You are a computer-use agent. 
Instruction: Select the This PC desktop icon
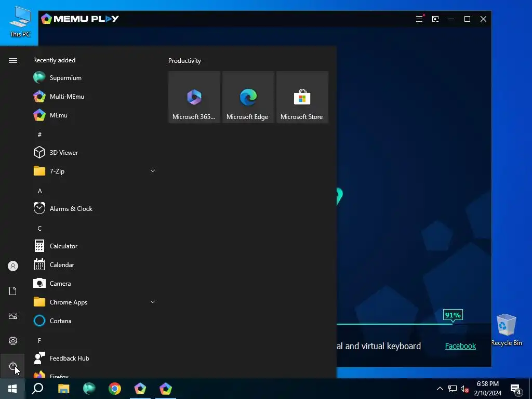coord(20,22)
